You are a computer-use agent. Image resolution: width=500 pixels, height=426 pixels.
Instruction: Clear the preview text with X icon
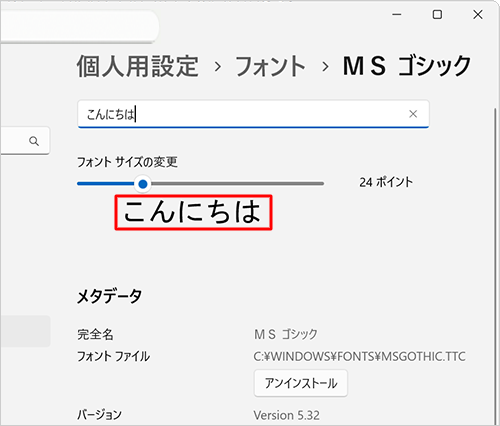click(413, 114)
